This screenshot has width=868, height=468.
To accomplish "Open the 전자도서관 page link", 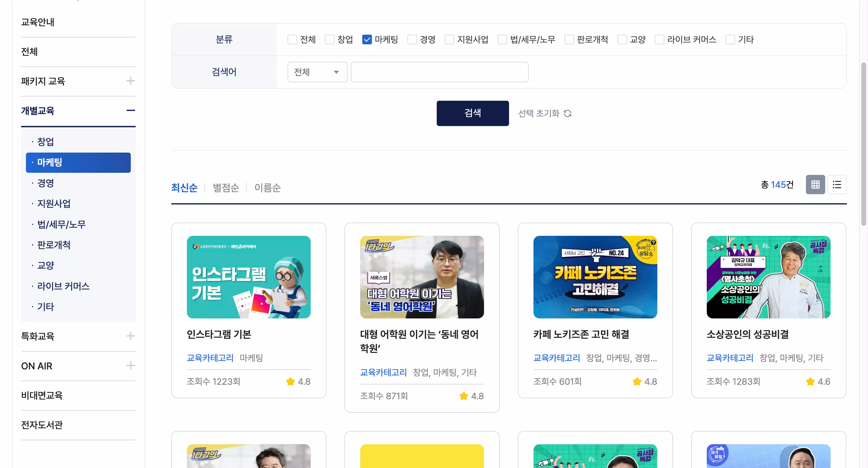I will [42, 425].
